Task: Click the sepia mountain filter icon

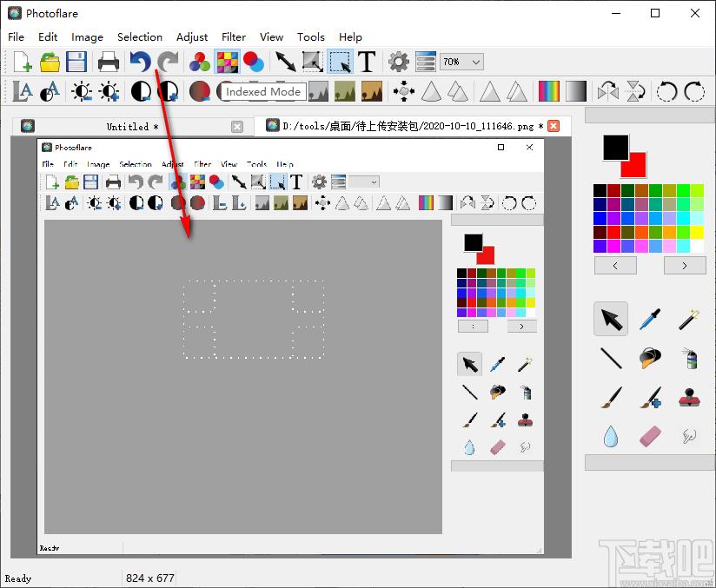Action: point(372,91)
